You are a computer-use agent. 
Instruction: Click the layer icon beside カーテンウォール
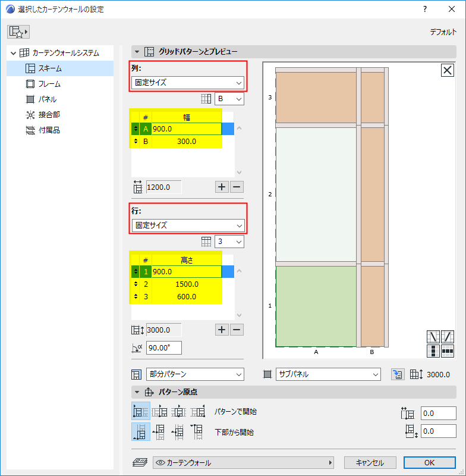pyautogui.click(x=140, y=463)
